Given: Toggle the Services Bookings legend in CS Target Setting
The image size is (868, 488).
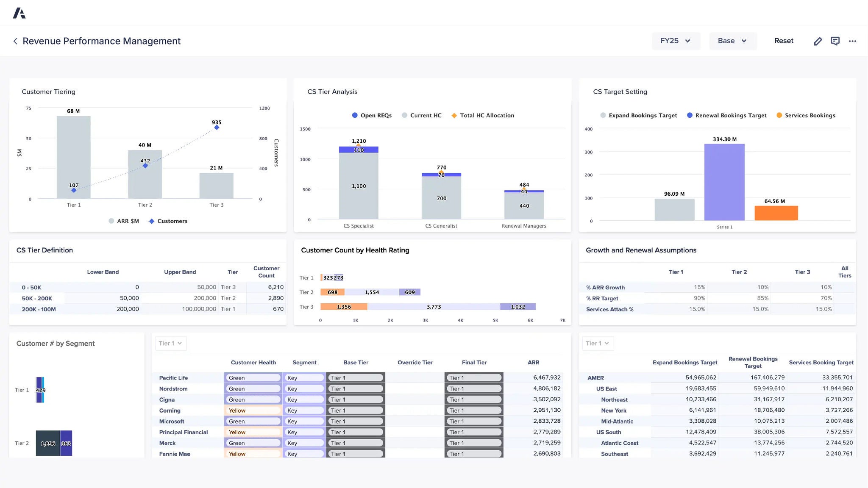Looking at the screenshot, I should (x=805, y=115).
